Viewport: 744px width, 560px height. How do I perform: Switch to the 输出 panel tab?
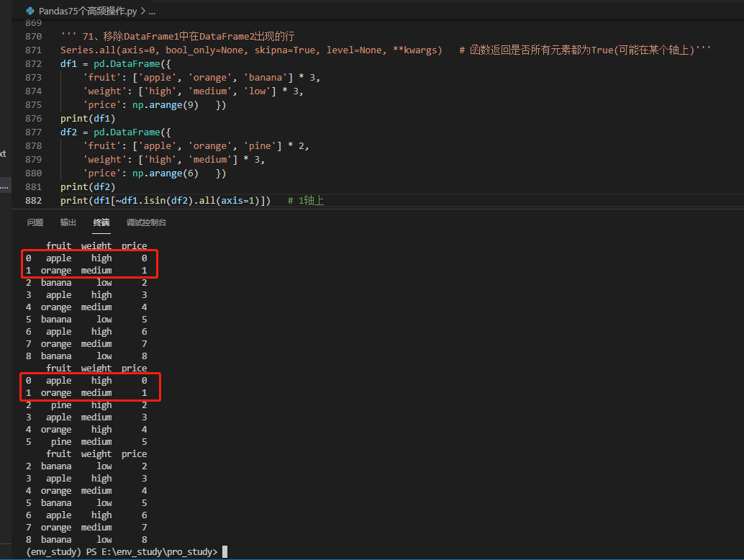click(68, 222)
